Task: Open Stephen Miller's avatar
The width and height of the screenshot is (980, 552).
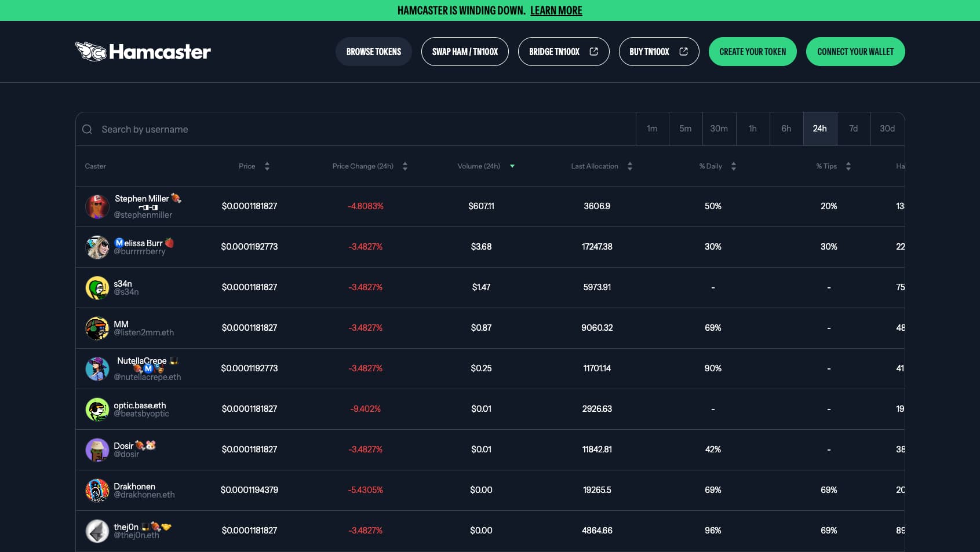Action: [97, 206]
